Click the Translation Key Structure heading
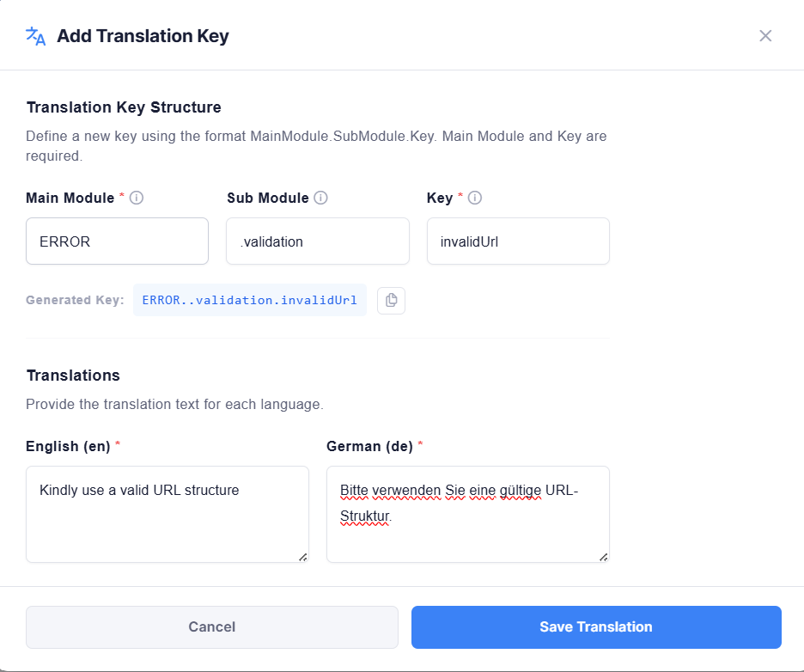Image resolution: width=804 pixels, height=672 pixels. 124,107
